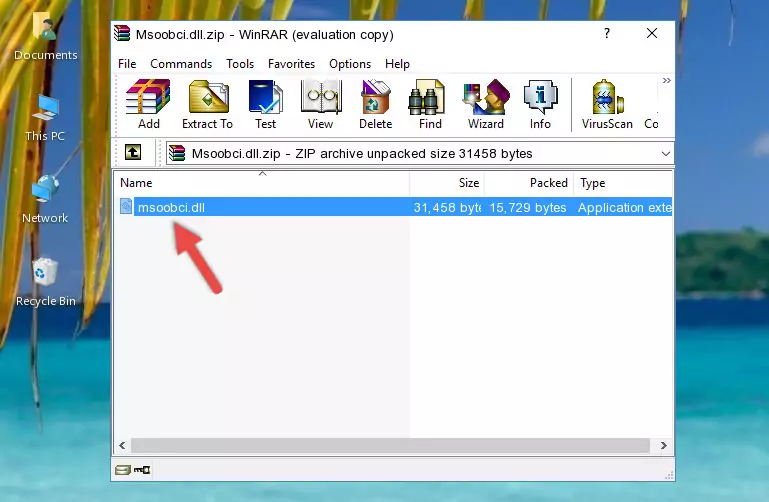The width and height of the screenshot is (769, 502).
Task: Click the msoobci.dll file icon
Action: pyautogui.click(x=126, y=206)
